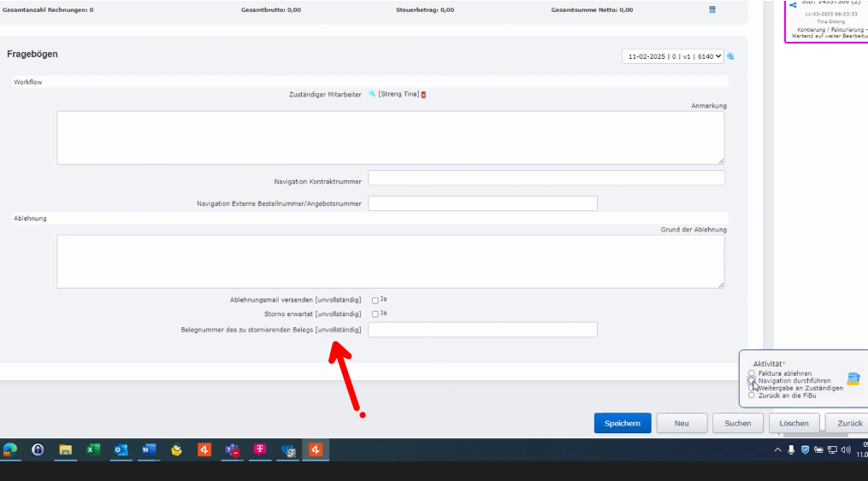Image resolution: width=868 pixels, height=481 pixels.
Task: Click the Grund der Ablehnung text area
Action: pos(390,261)
